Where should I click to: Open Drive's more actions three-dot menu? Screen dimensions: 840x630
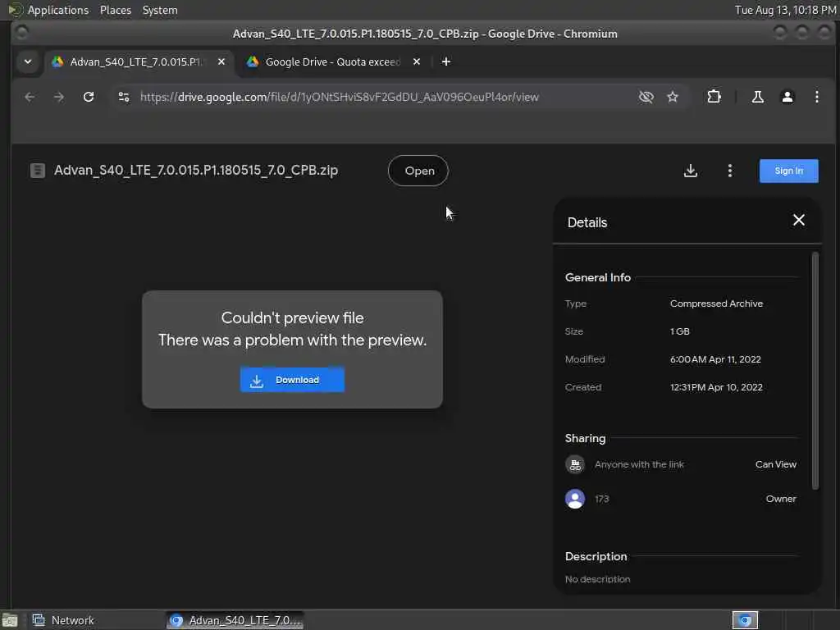pos(729,171)
